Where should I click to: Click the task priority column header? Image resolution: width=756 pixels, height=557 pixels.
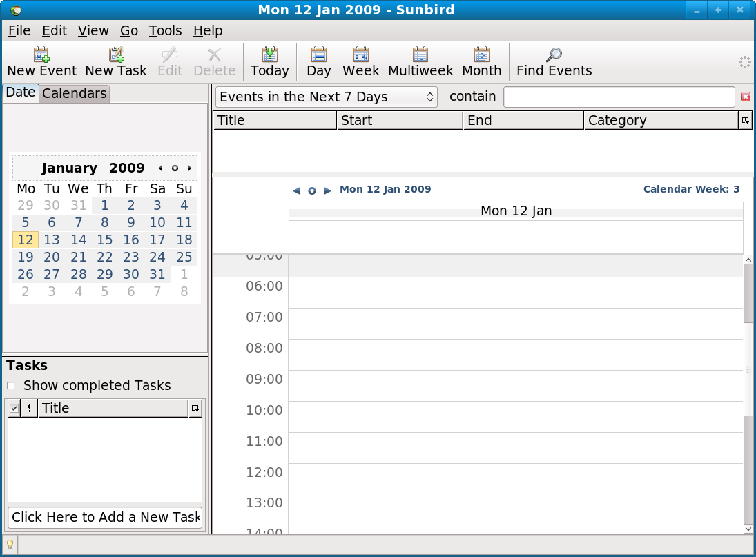tap(30, 409)
